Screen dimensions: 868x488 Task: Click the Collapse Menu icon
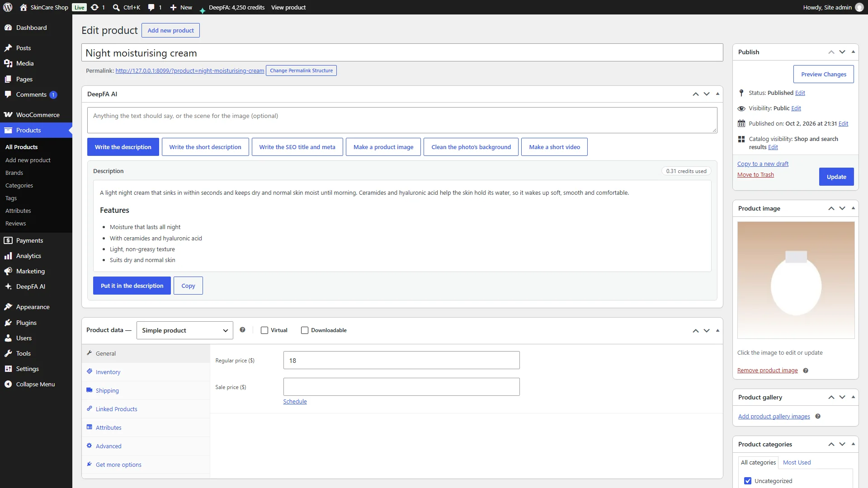[x=8, y=384]
